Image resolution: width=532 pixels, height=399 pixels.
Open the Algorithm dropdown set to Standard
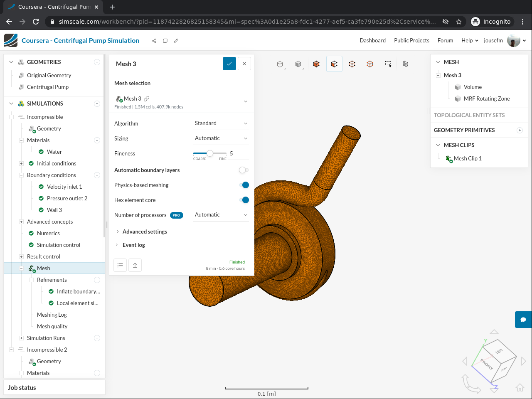221,123
